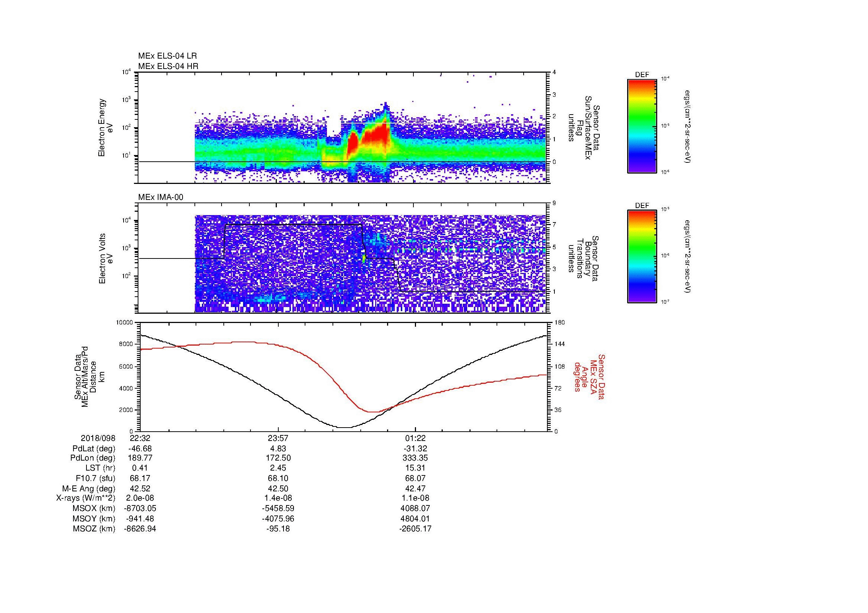Click the MSOY value '-4075.96'
868x613 pixels.
pos(278,518)
